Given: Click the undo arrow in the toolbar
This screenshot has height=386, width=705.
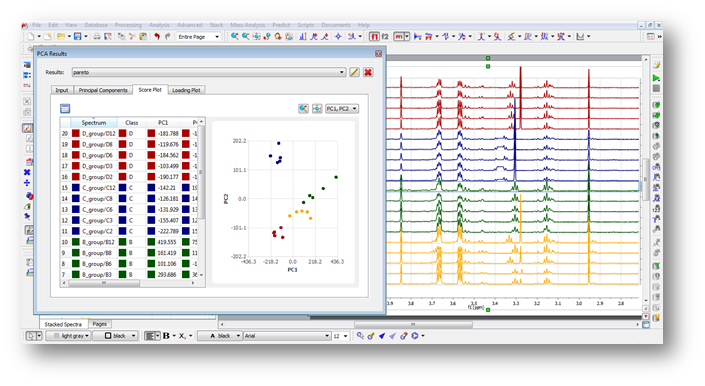Looking at the screenshot, I should (x=156, y=36).
